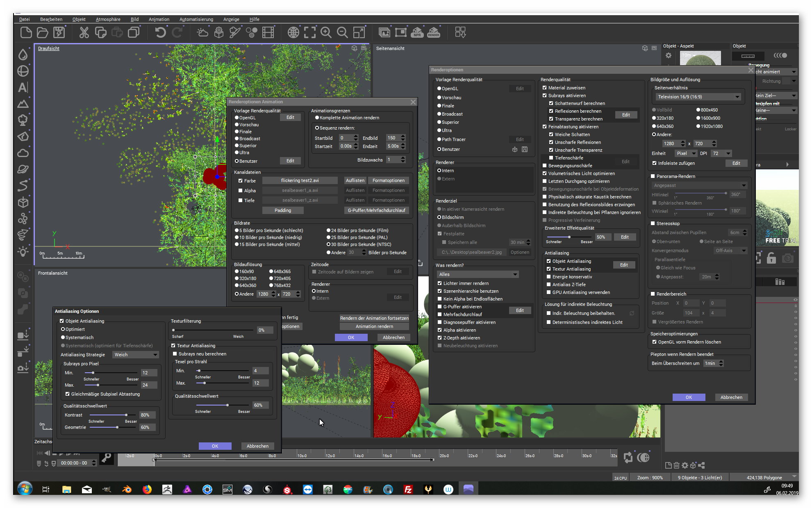The height and width of the screenshot is (508, 812).
Task: Click the RENDER toolbar icon
Action: click(434, 32)
